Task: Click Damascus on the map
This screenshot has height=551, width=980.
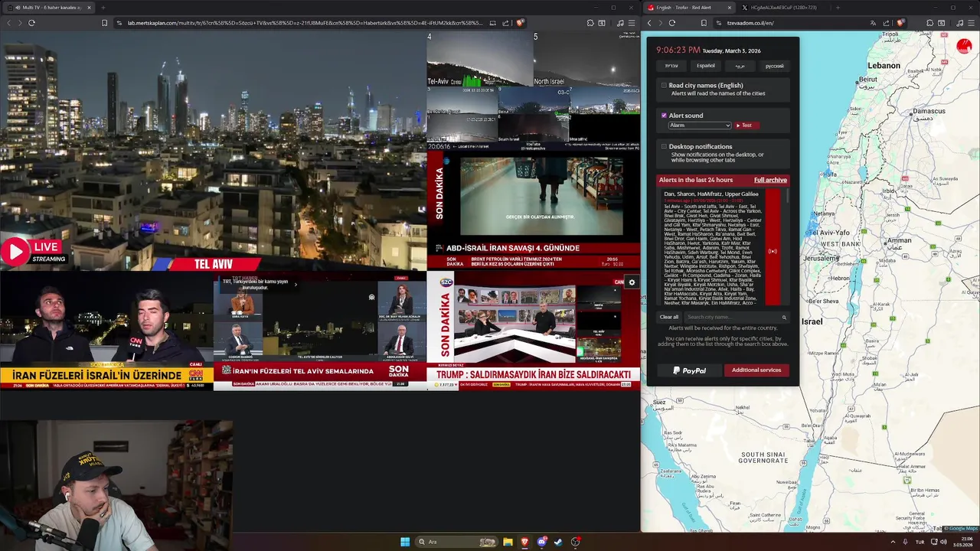Action: tap(928, 112)
